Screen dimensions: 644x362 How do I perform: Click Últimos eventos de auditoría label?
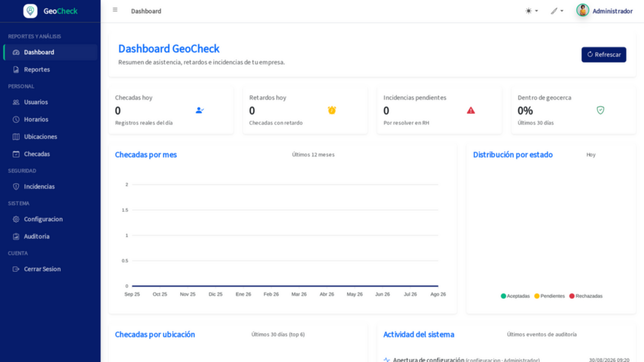[x=542, y=334]
